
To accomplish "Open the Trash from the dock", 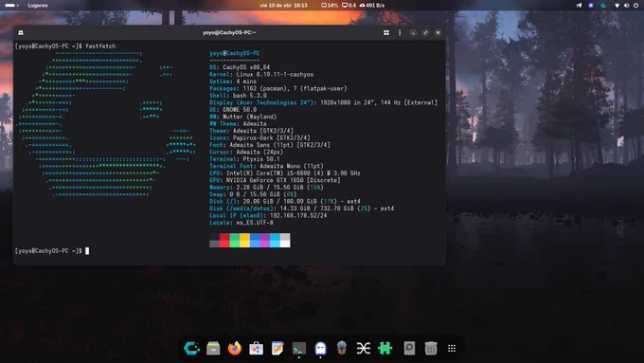I will 430,348.
